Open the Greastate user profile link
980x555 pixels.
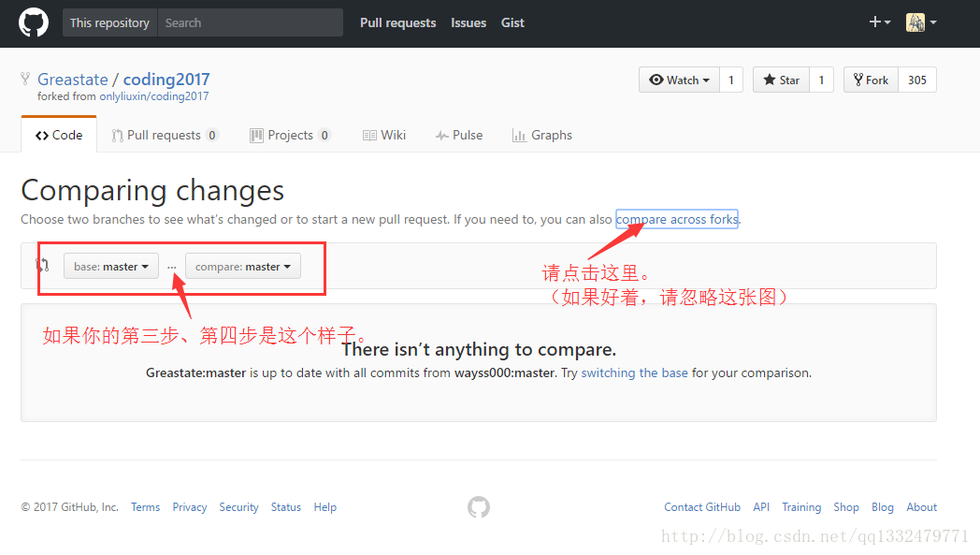(73, 80)
